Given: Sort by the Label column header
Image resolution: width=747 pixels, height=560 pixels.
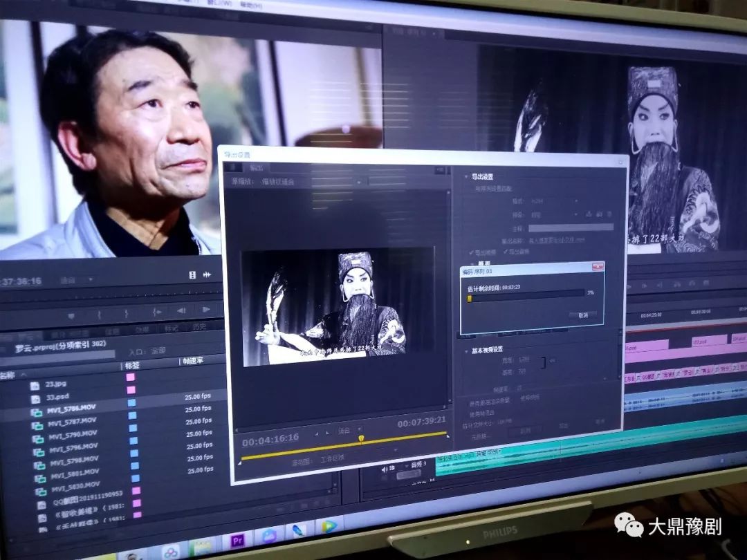Looking at the screenshot, I should [x=132, y=365].
